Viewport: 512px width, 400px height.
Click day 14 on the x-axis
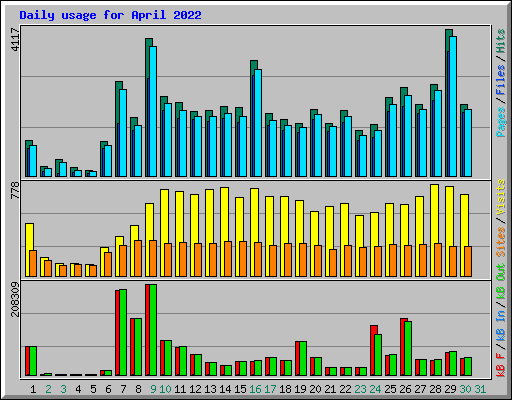225,389
